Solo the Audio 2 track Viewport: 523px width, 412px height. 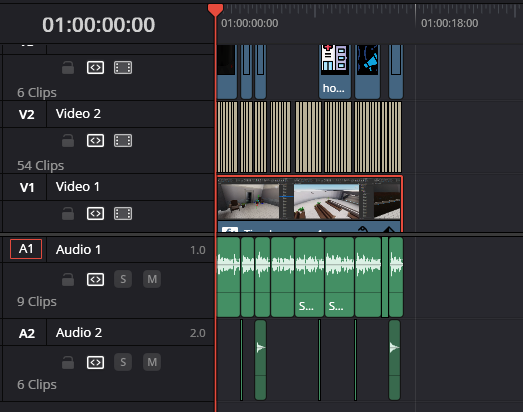[123, 362]
